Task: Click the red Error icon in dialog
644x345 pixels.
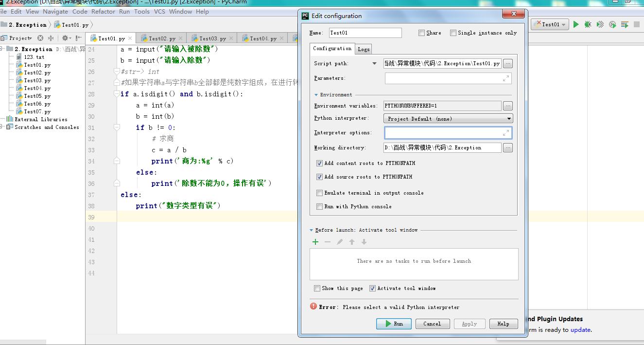Action: [x=313, y=307]
